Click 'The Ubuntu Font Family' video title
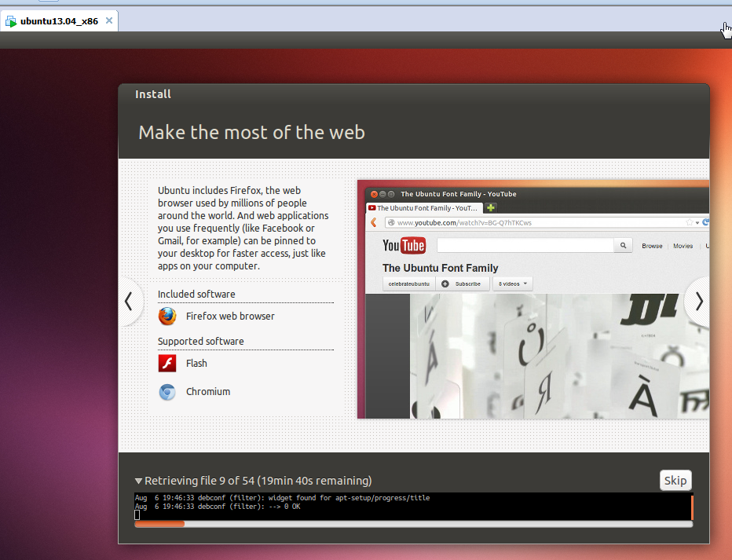 click(x=441, y=268)
